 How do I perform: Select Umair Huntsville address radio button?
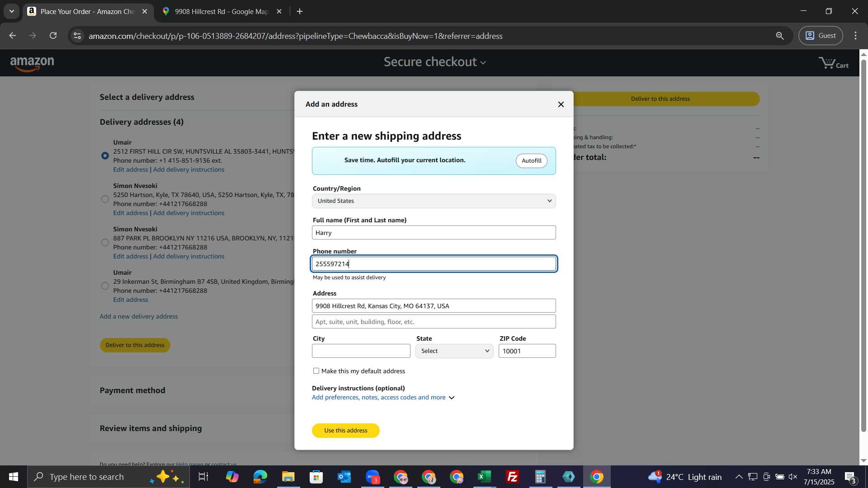105,156
